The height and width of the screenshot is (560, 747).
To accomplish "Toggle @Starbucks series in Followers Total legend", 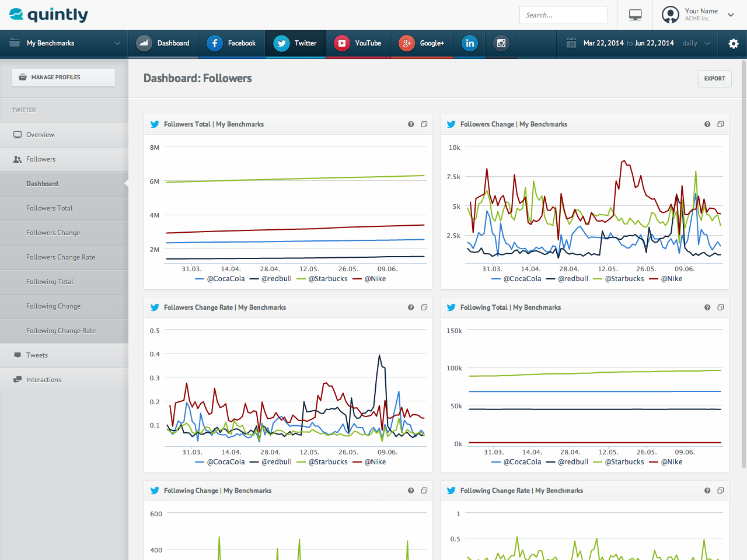I will (x=322, y=279).
